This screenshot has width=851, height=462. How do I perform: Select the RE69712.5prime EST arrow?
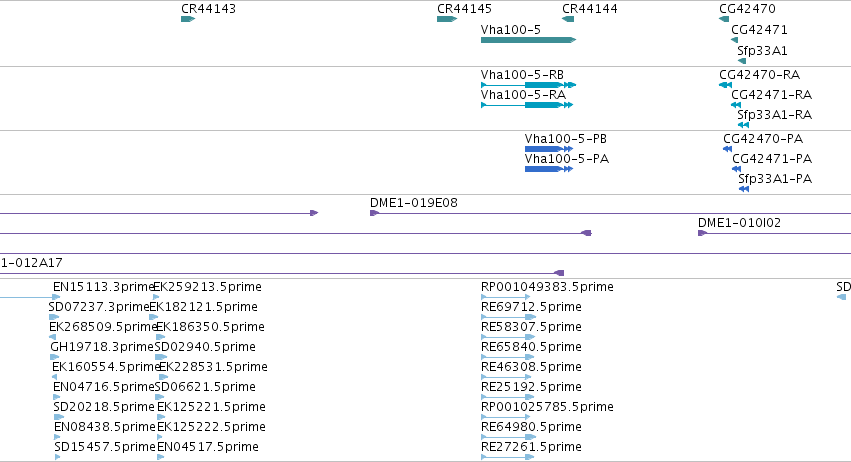tap(508, 317)
